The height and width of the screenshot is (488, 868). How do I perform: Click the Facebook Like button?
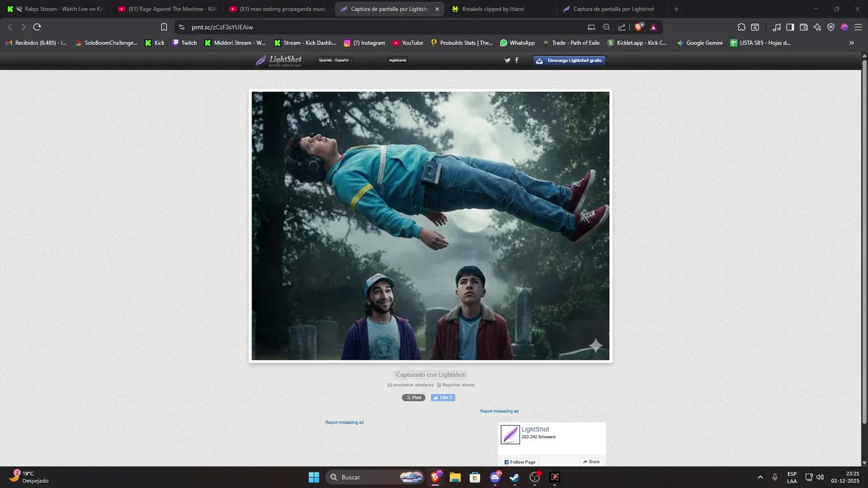(x=443, y=398)
